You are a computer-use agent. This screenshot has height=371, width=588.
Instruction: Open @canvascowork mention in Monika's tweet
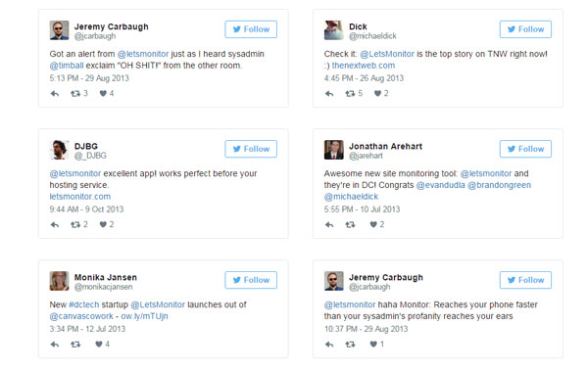[81, 316]
